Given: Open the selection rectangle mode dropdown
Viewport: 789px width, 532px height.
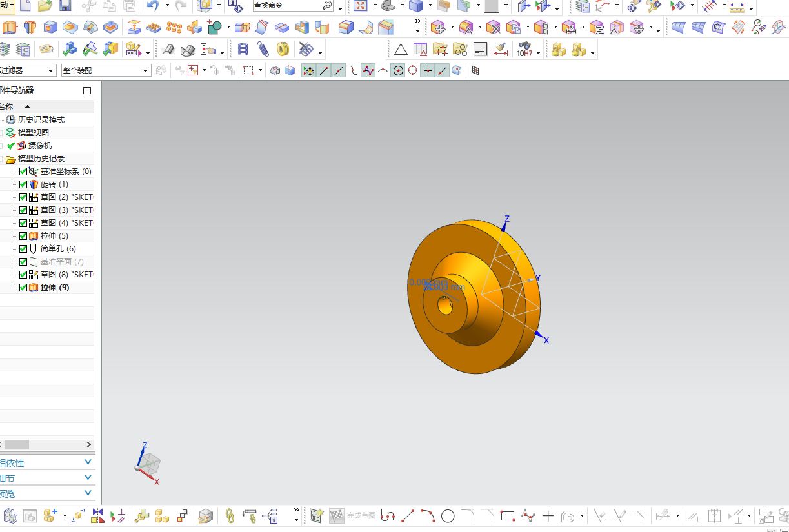Looking at the screenshot, I should coord(260,70).
